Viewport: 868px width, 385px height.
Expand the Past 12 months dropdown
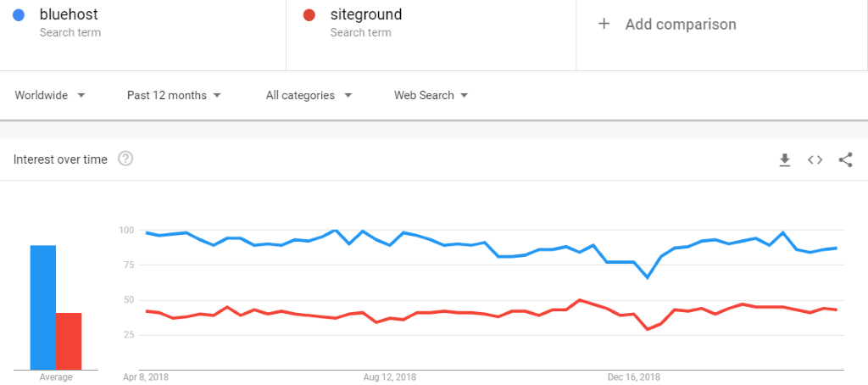click(174, 95)
